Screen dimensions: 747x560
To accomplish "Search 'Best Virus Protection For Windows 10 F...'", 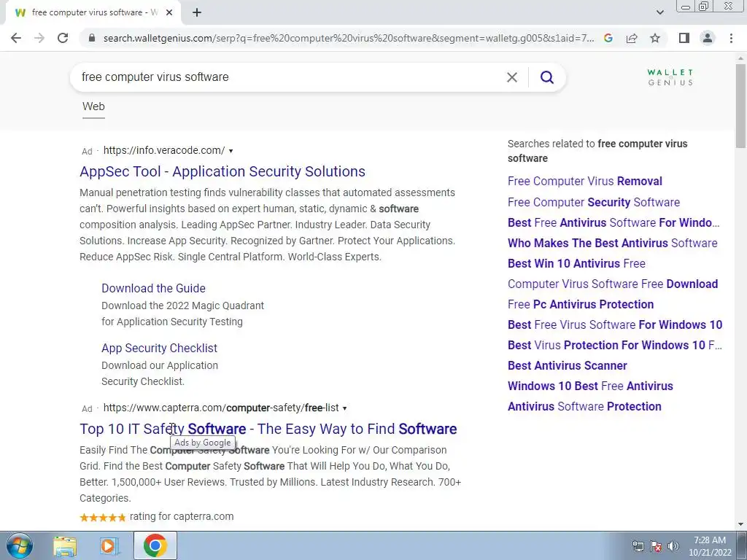I will coord(614,346).
